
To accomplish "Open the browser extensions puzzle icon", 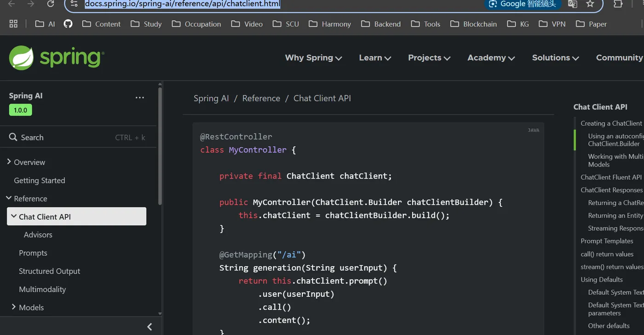I will click(618, 4).
